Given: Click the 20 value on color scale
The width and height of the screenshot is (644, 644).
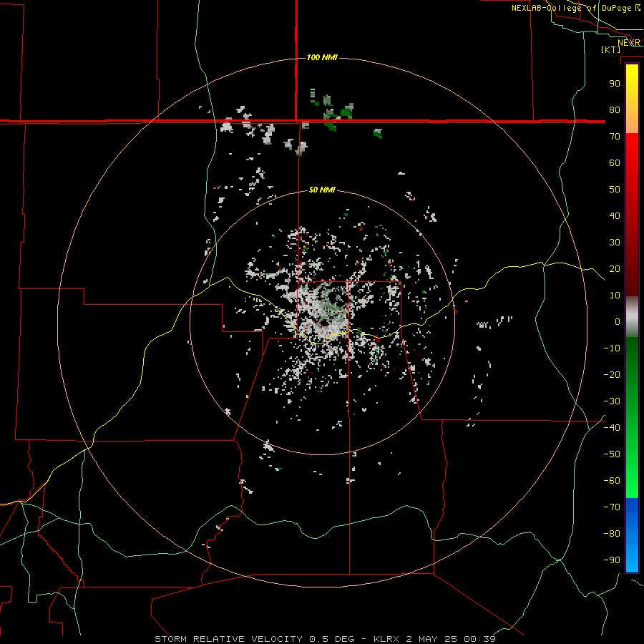Looking at the screenshot, I should [615, 269].
